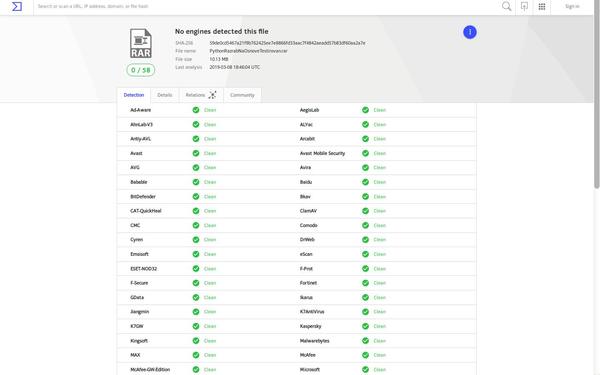Image resolution: width=600 pixels, height=375 pixels.
Task: Click the Microsoft engine name
Action: 310,370
